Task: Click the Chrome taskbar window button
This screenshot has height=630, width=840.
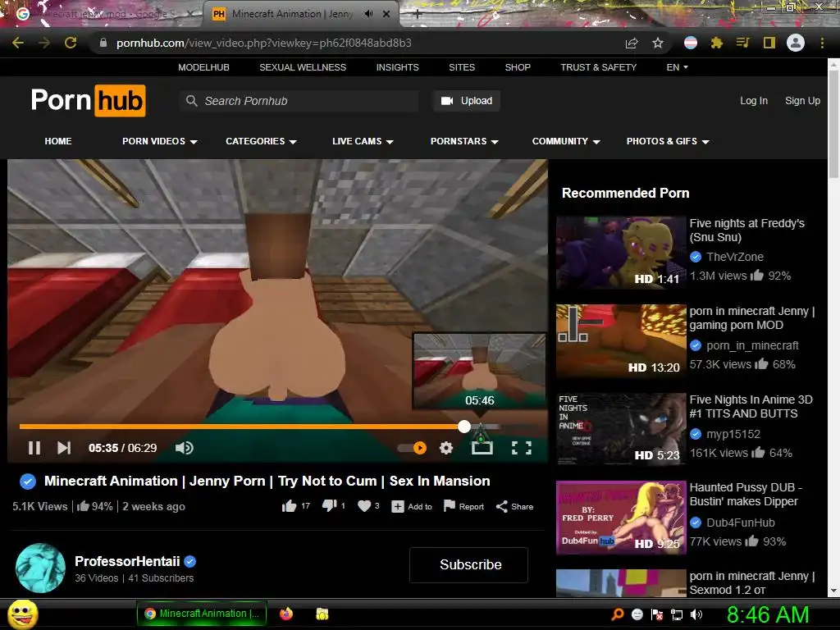Action: coord(202,614)
